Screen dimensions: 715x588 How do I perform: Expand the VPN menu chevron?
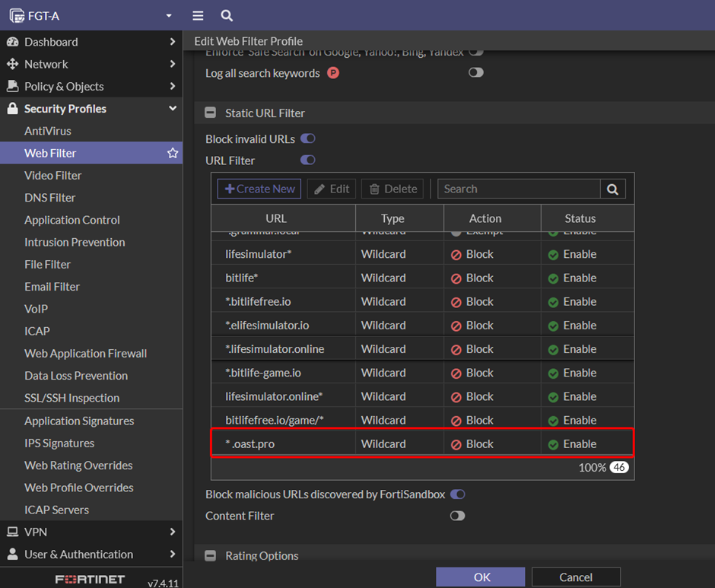173,532
